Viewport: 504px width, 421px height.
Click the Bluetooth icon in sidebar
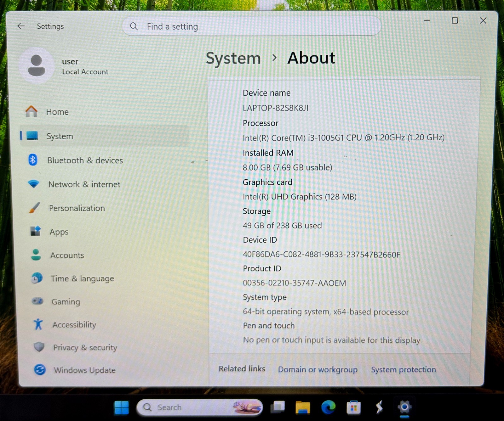click(33, 160)
